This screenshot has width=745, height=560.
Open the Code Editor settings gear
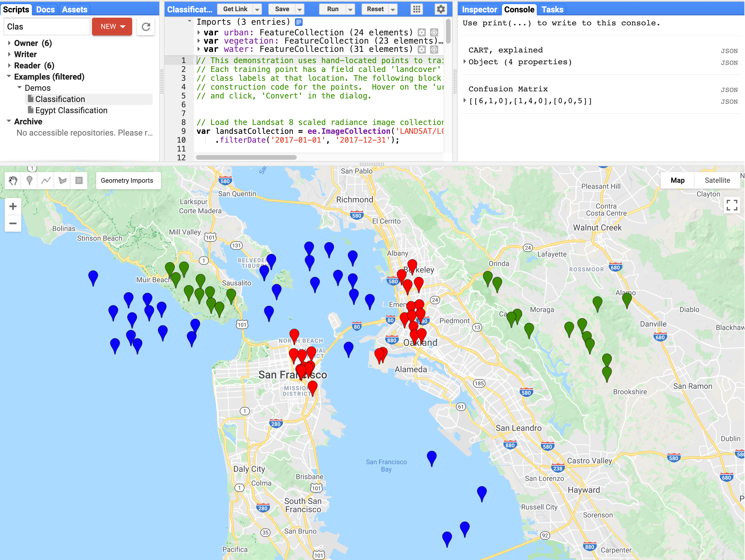click(x=440, y=9)
